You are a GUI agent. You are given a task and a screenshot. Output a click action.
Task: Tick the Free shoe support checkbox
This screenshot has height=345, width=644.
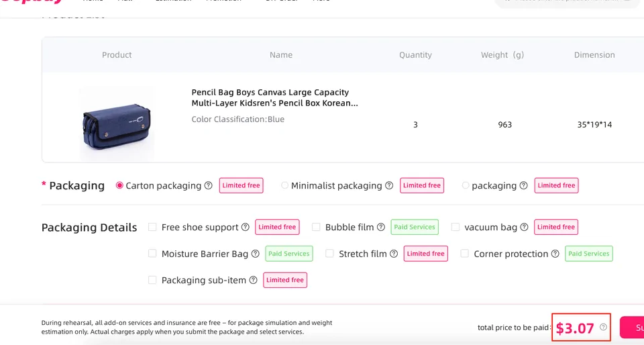click(152, 227)
